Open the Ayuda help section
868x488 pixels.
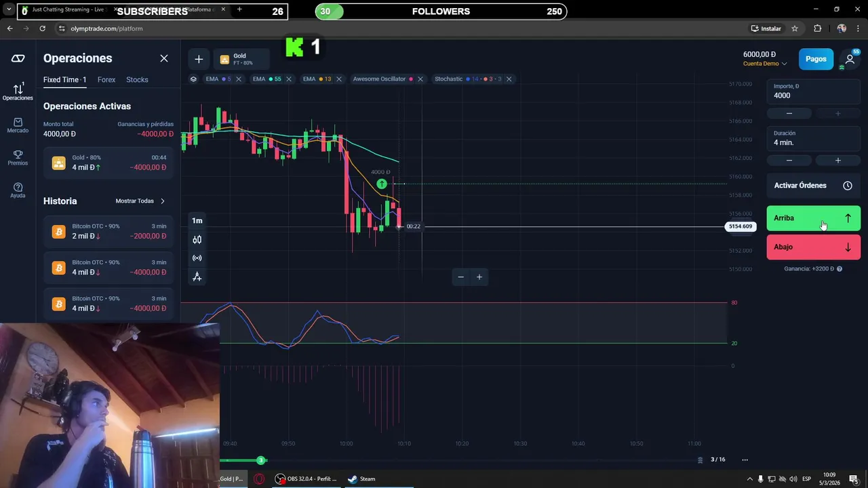pos(18,190)
